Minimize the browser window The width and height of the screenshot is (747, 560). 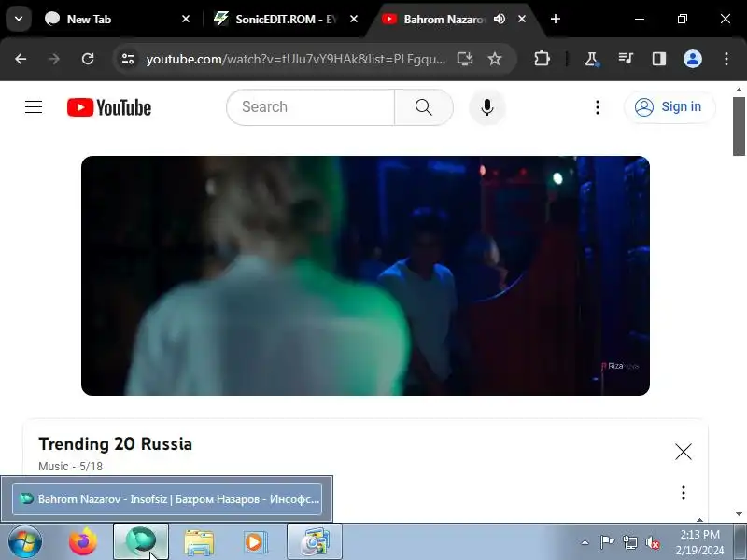tap(640, 19)
